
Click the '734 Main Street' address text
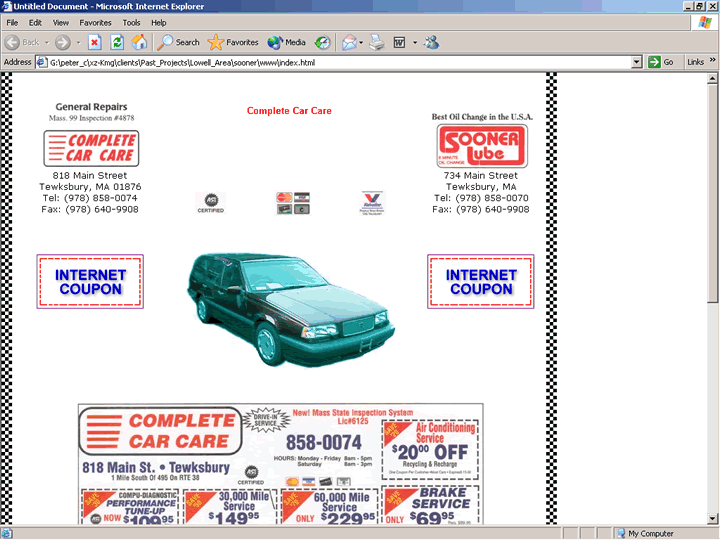(481, 175)
